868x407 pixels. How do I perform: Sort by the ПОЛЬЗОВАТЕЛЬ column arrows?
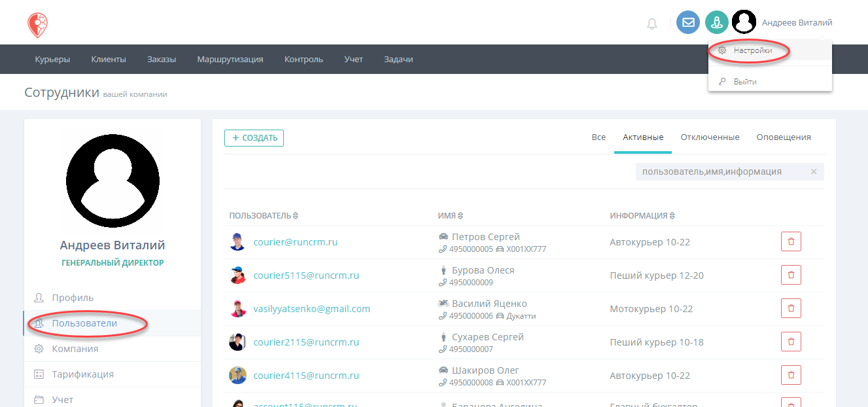tap(295, 216)
